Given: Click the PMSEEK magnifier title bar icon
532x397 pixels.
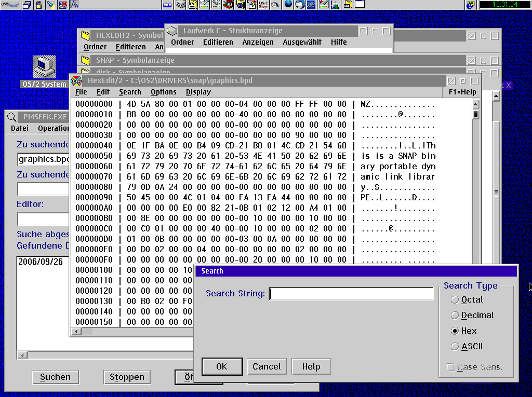Looking at the screenshot, I should (x=11, y=117).
